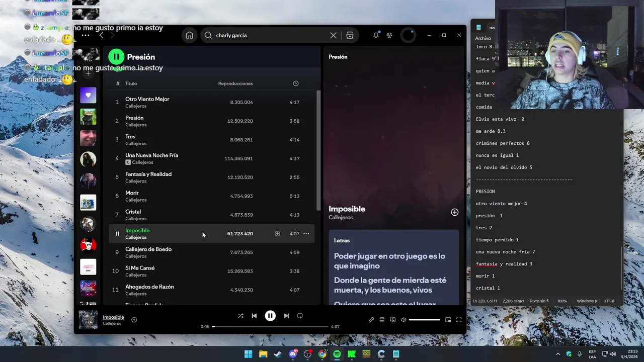Click the 100% zoom in Notepad status bar
Image resolution: width=644 pixels, height=362 pixels.
[562, 301]
